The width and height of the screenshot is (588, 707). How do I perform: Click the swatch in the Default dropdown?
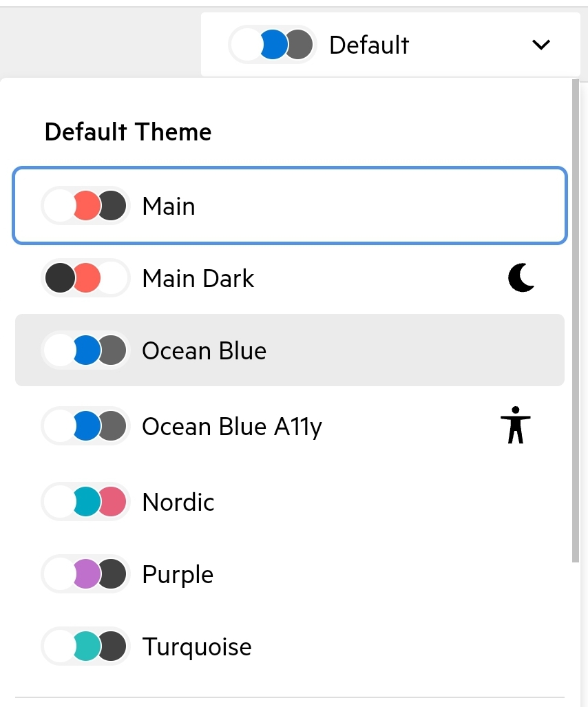(272, 45)
